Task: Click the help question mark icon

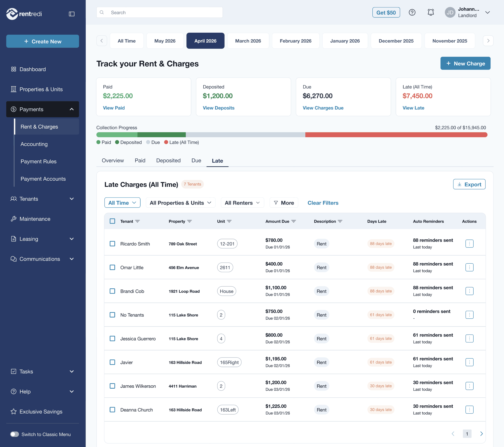Action: 412,12
